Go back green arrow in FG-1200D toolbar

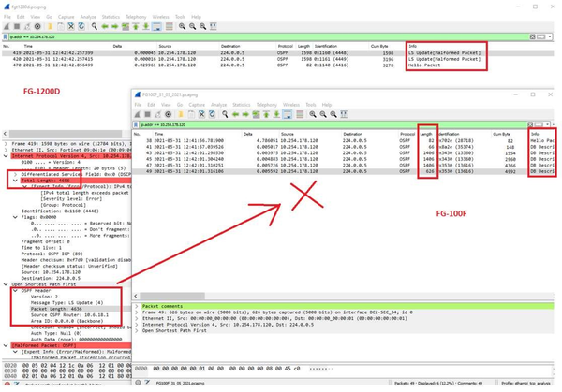point(105,26)
